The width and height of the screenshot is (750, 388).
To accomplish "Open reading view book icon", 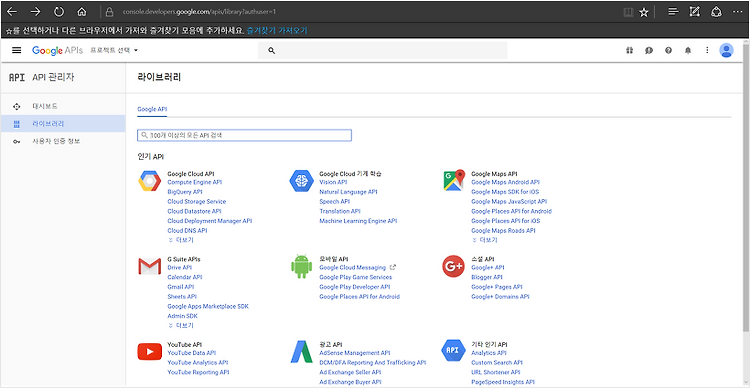I will pos(629,12).
